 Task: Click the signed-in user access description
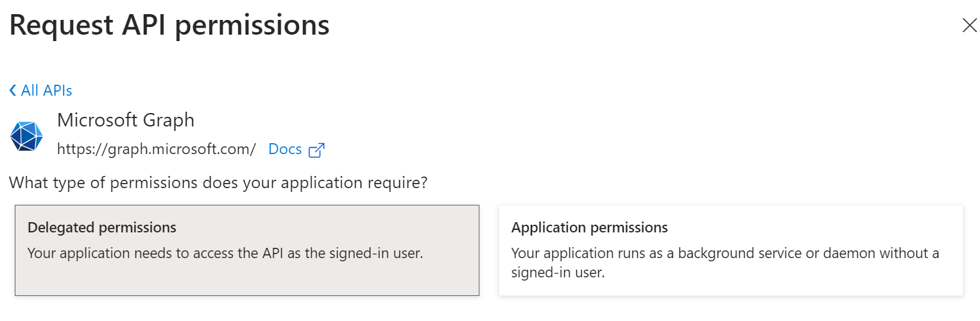pos(225,253)
